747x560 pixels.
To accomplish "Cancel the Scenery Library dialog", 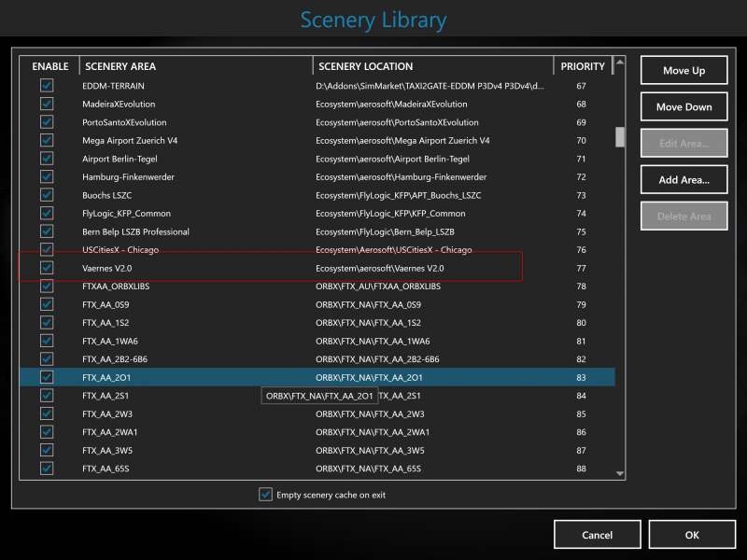I will click(x=597, y=535).
